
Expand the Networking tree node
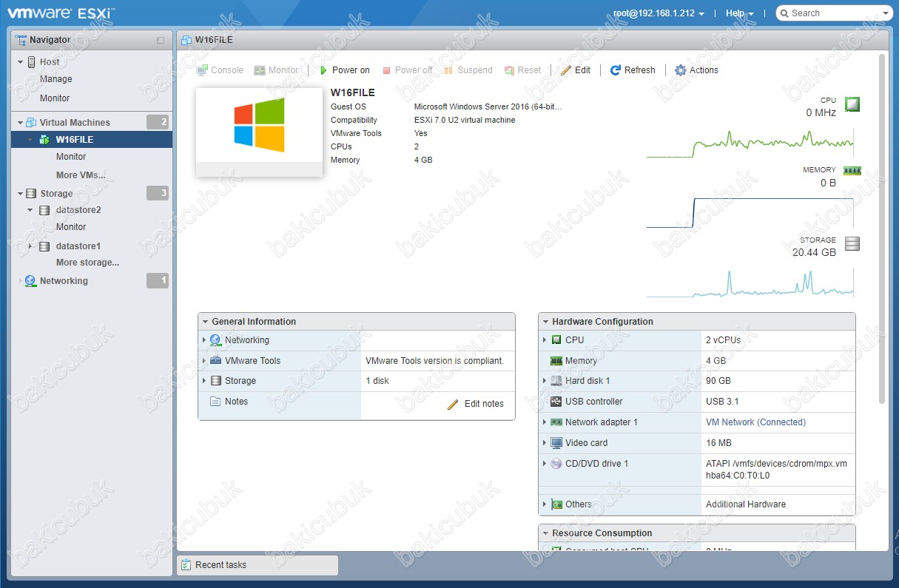(21, 281)
